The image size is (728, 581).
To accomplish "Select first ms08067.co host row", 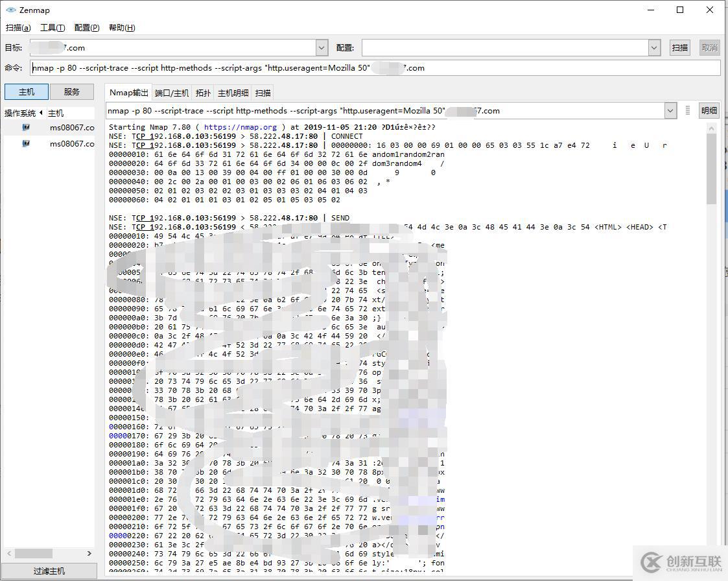I will point(49,127).
